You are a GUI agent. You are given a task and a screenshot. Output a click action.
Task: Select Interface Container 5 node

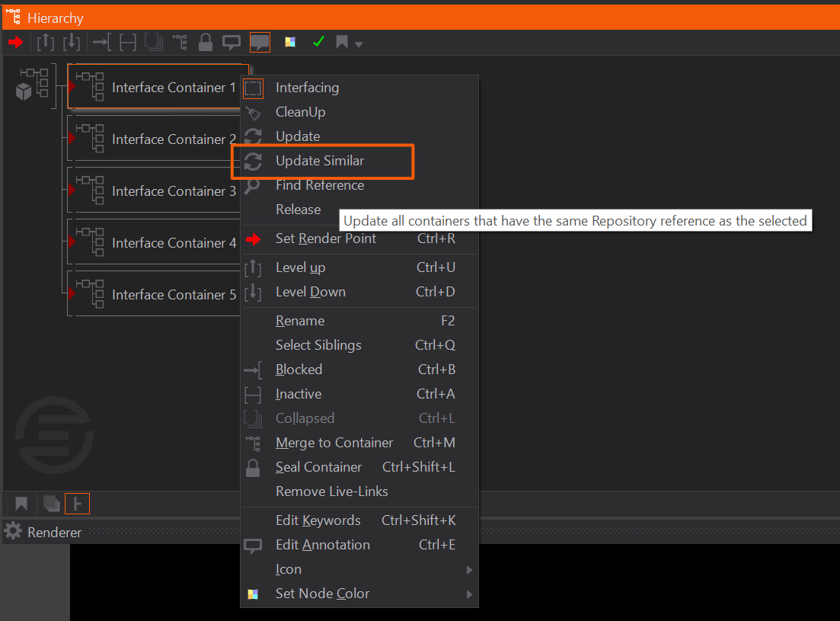(155, 293)
